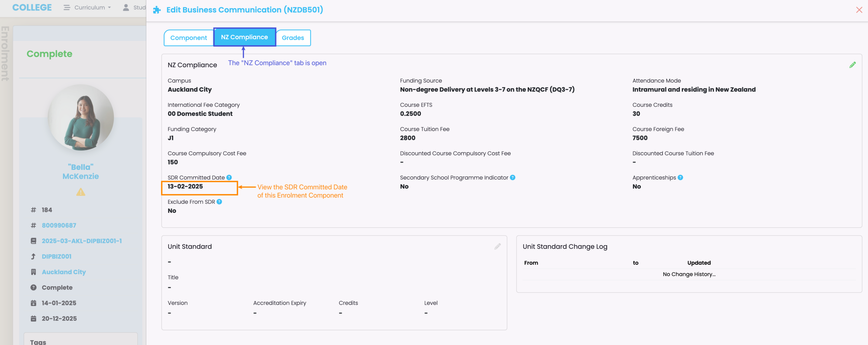This screenshot has height=345, width=868.
Task: Click Bella McKenzie's profile photo
Action: 81,117
